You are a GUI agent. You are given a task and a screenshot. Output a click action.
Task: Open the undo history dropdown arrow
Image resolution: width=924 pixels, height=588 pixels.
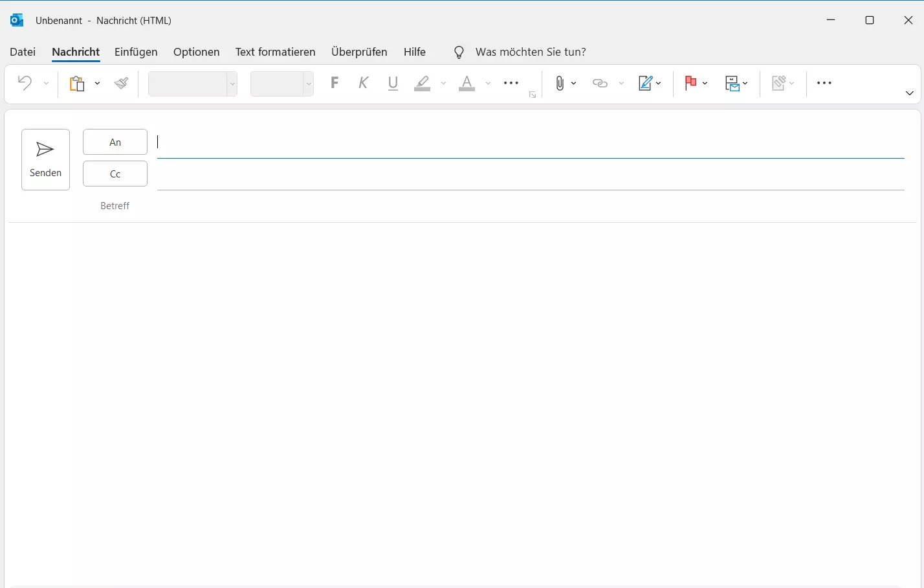tap(46, 84)
